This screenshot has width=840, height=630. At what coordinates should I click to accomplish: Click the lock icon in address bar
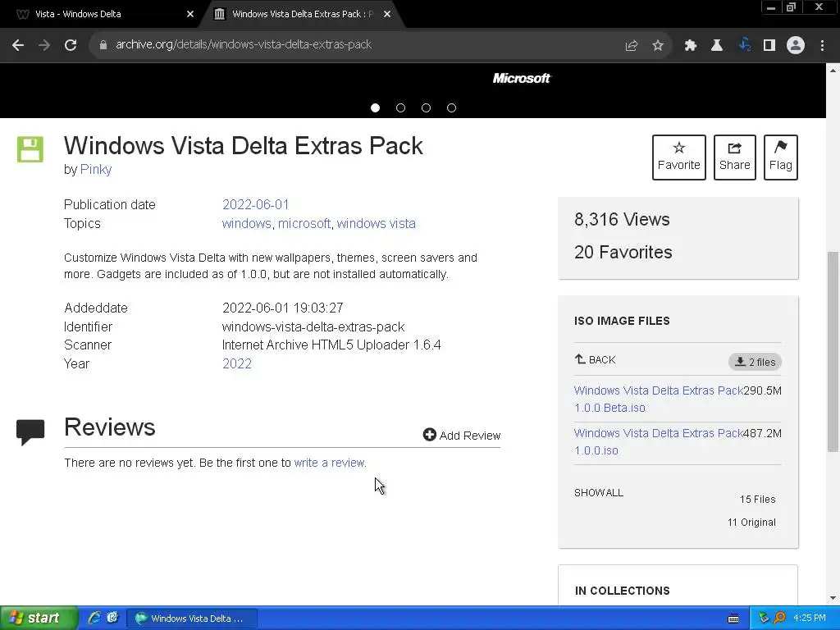point(103,45)
